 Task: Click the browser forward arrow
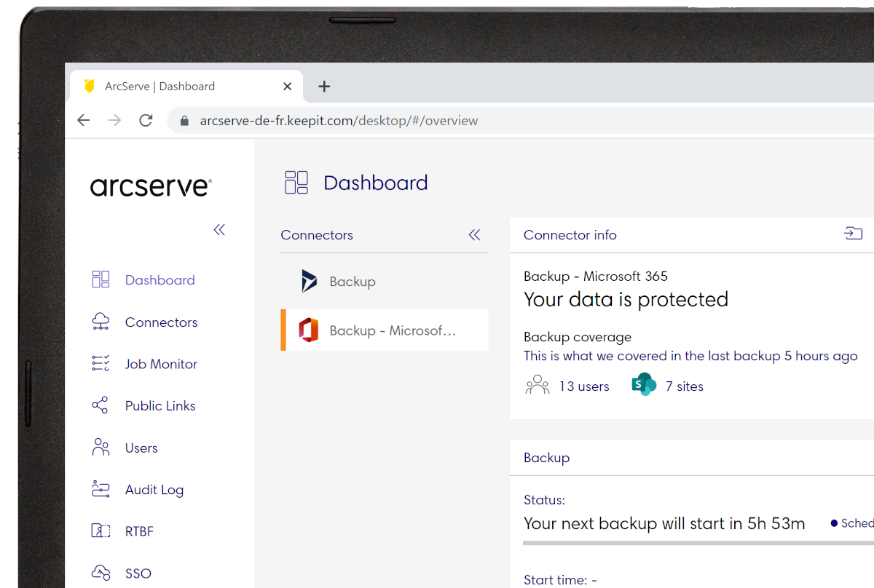pos(114,120)
